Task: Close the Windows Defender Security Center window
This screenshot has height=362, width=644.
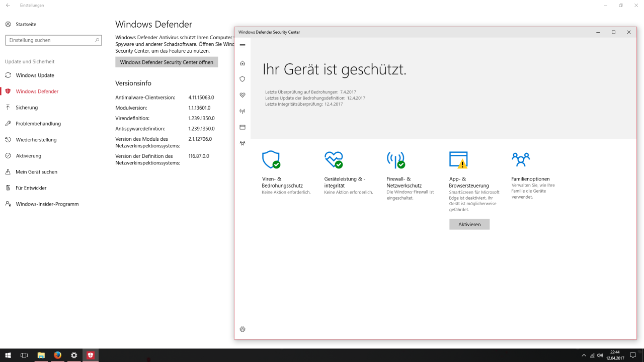Action: point(629,32)
